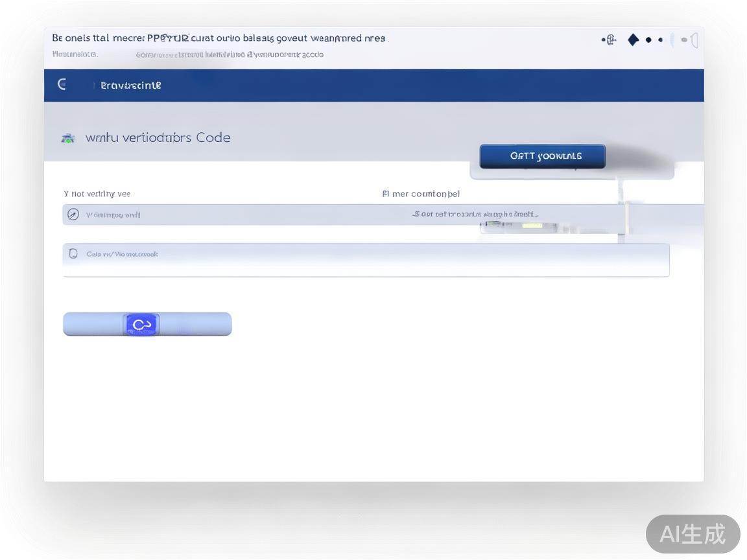The width and height of the screenshot is (747, 560).
Task: Click the small icon left of the Code heading
Action: click(67, 138)
